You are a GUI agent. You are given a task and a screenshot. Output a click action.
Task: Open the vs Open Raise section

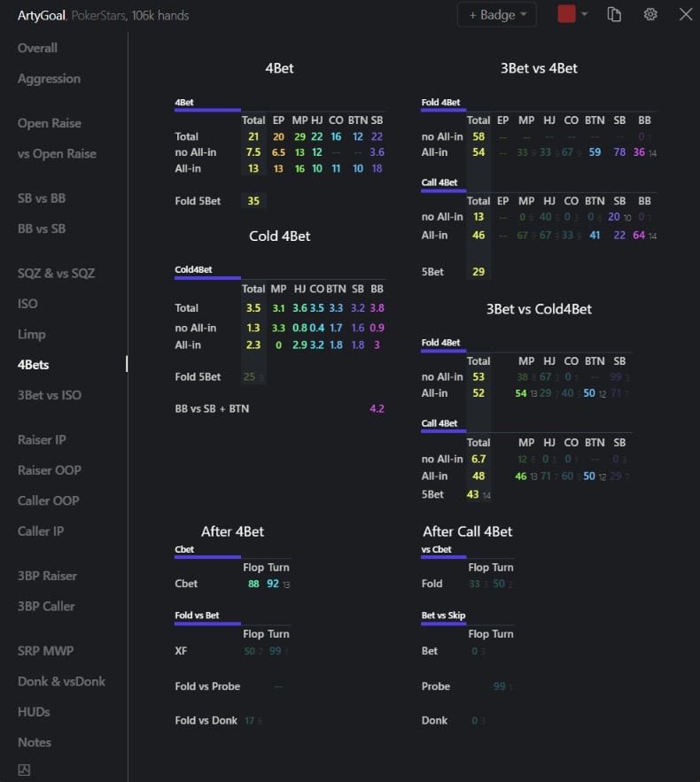tap(57, 153)
